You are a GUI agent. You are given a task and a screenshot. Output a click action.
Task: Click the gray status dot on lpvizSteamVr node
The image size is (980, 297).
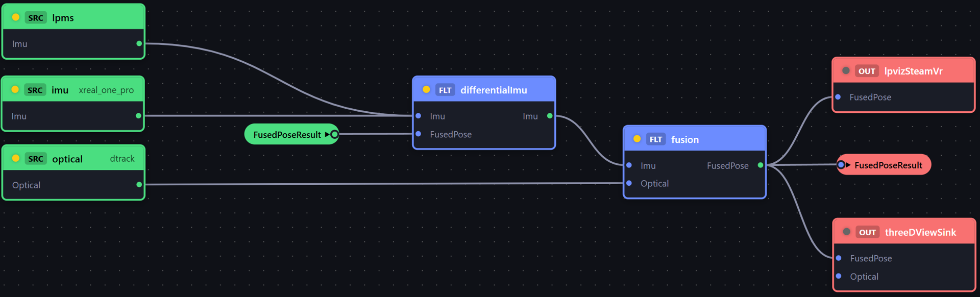click(x=846, y=70)
